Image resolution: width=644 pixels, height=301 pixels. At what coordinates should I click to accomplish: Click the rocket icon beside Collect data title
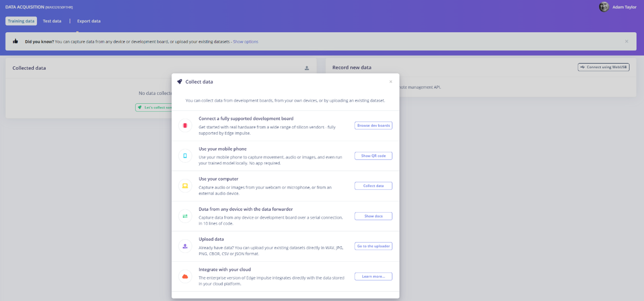pyautogui.click(x=180, y=82)
